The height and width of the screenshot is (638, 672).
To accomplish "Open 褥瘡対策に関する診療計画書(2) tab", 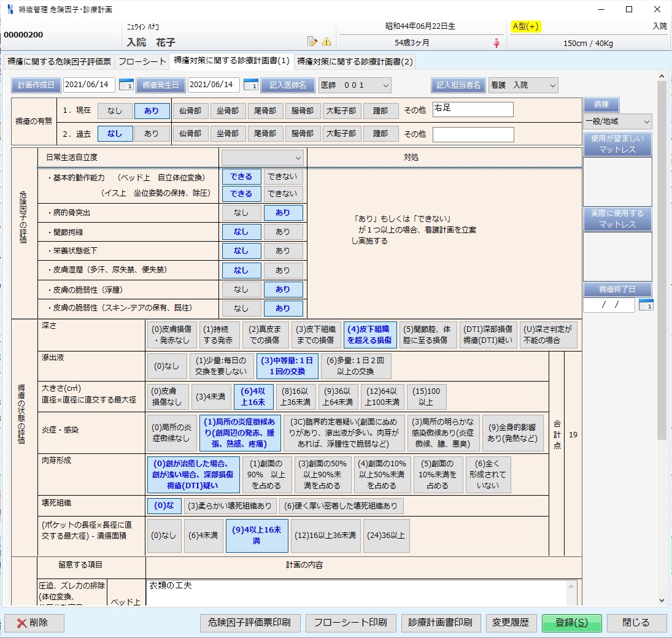I will click(x=355, y=61).
